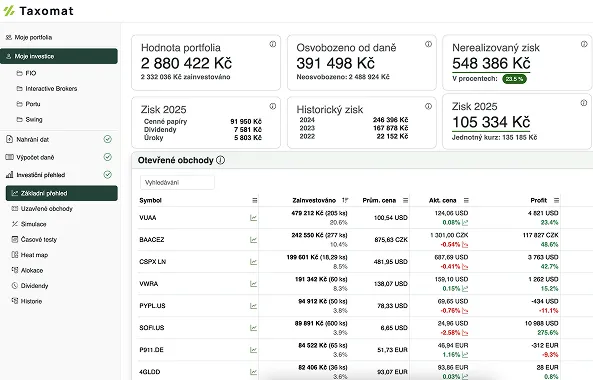
Task: Click trend icon next to BAACEZ -0.54%
Action: click(465, 245)
